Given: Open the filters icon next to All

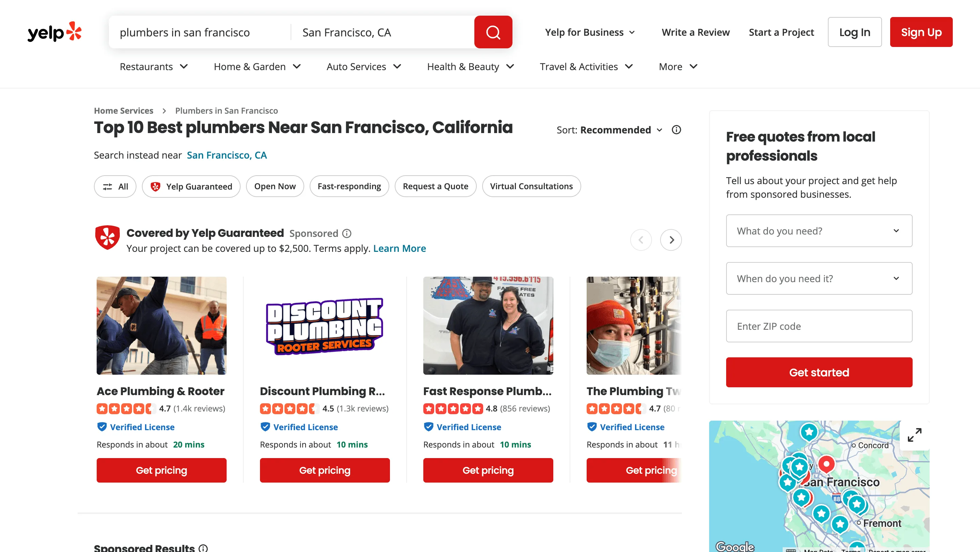Looking at the screenshot, I should [x=108, y=186].
